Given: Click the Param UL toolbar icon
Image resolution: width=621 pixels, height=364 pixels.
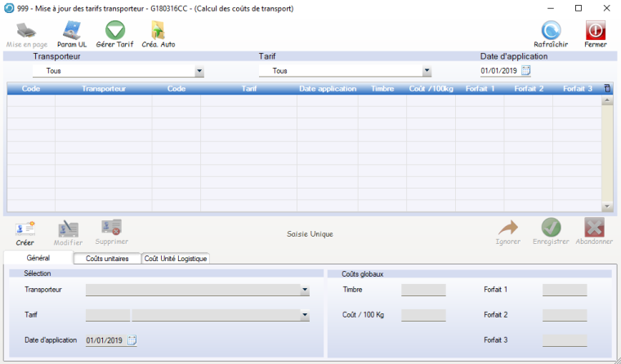Looking at the screenshot, I should point(72,33).
